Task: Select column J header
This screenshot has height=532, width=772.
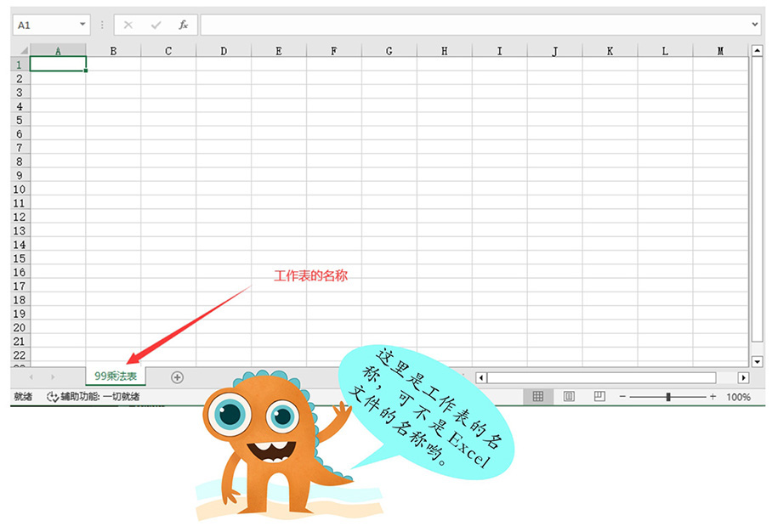Action: point(555,51)
